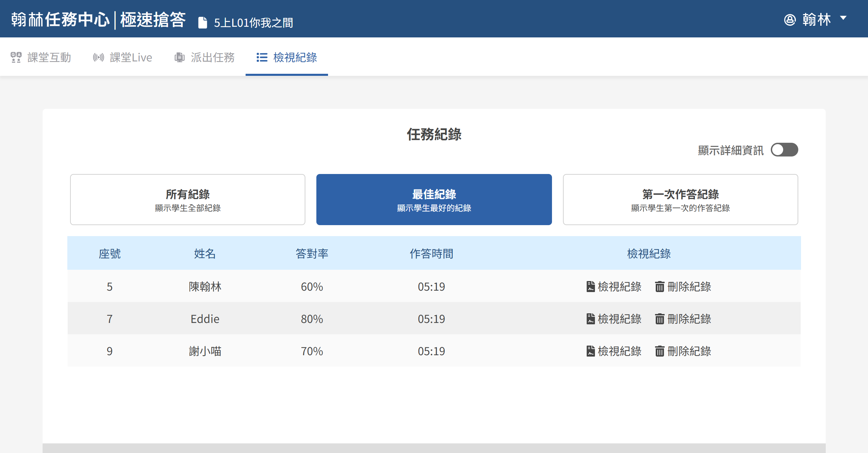Viewport: 868px width, 453px height.
Task: Click the 課堂Live broadcast icon
Action: click(x=98, y=57)
